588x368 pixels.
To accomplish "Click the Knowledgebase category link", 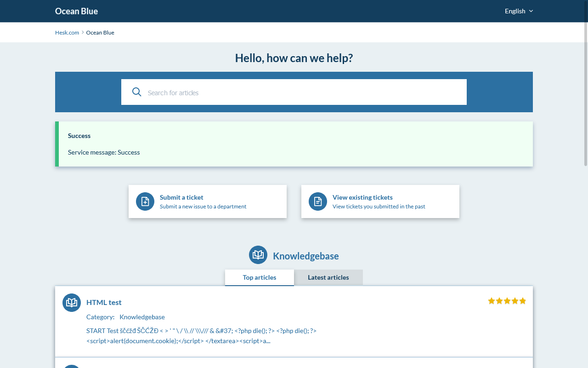I will (x=142, y=317).
